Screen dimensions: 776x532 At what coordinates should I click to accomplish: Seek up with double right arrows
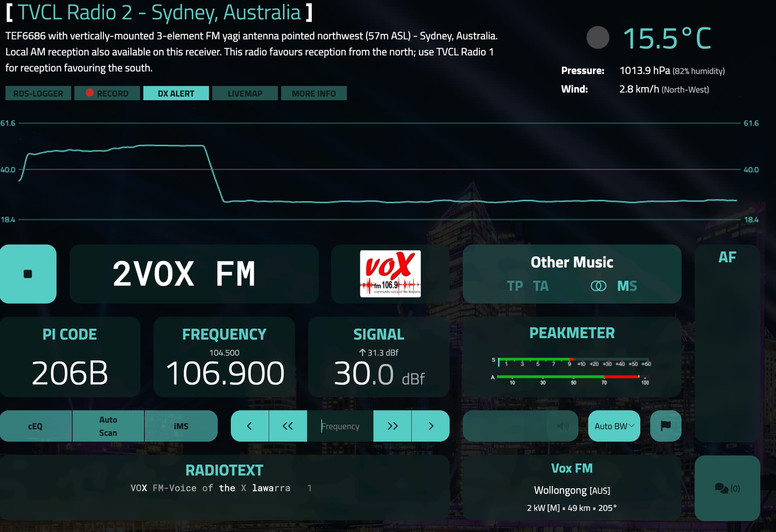[x=392, y=426]
